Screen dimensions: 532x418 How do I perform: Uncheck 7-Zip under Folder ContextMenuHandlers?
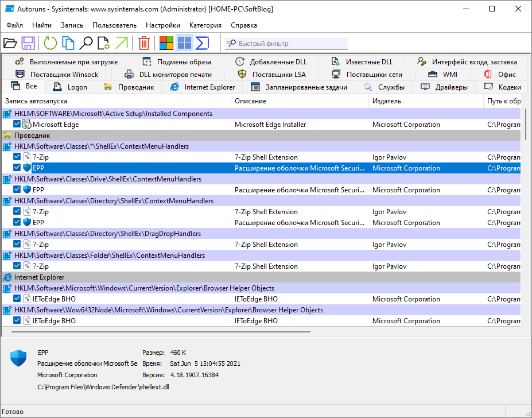tap(17, 265)
